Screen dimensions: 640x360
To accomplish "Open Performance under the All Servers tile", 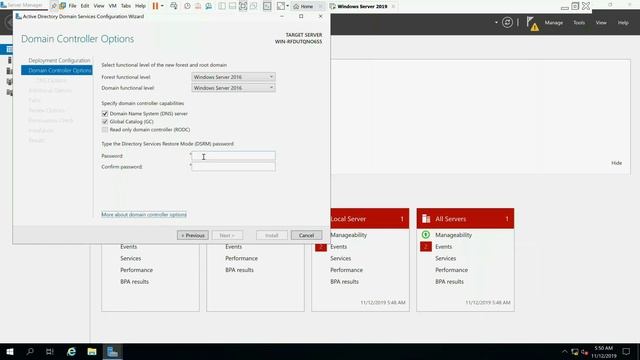I will coord(451,270).
